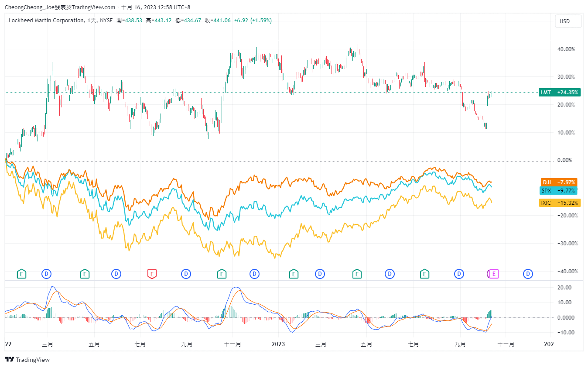Image resolution: width=588 pixels, height=368 pixels.
Task: Click the leftmost dividend D marker
Action: pyautogui.click(x=46, y=274)
